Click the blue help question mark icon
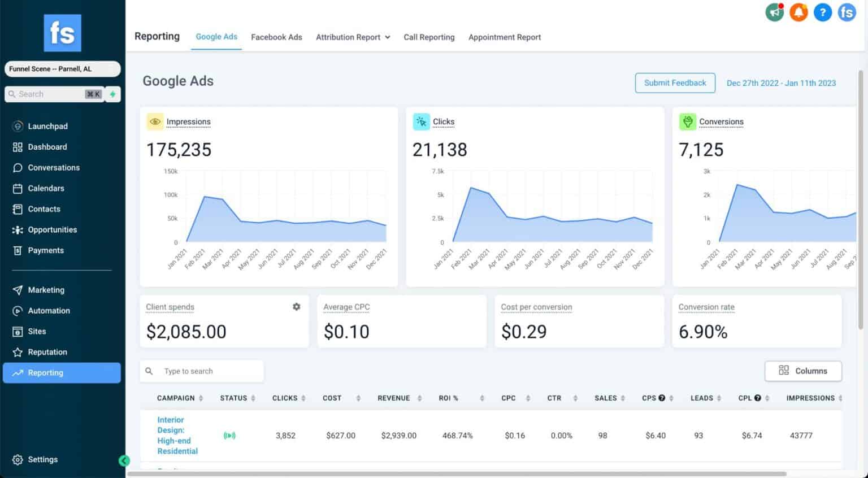The width and height of the screenshot is (868, 478). (822, 12)
